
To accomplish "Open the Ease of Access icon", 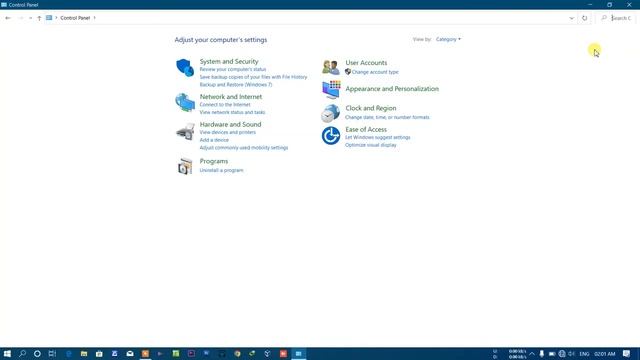I will click(331, 136).
